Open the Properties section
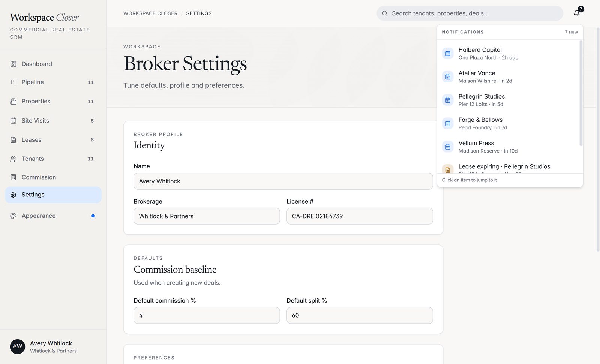 click(53, 101)
